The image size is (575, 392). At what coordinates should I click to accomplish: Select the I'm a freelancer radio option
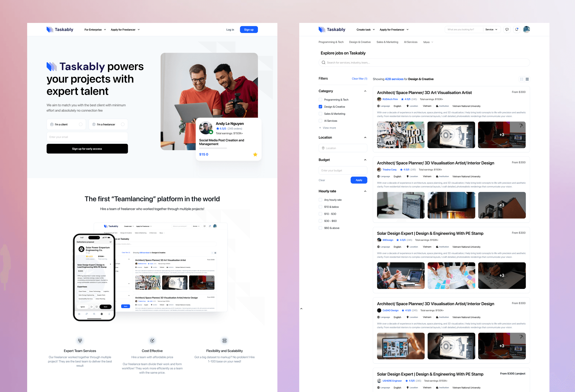(123, 124)
